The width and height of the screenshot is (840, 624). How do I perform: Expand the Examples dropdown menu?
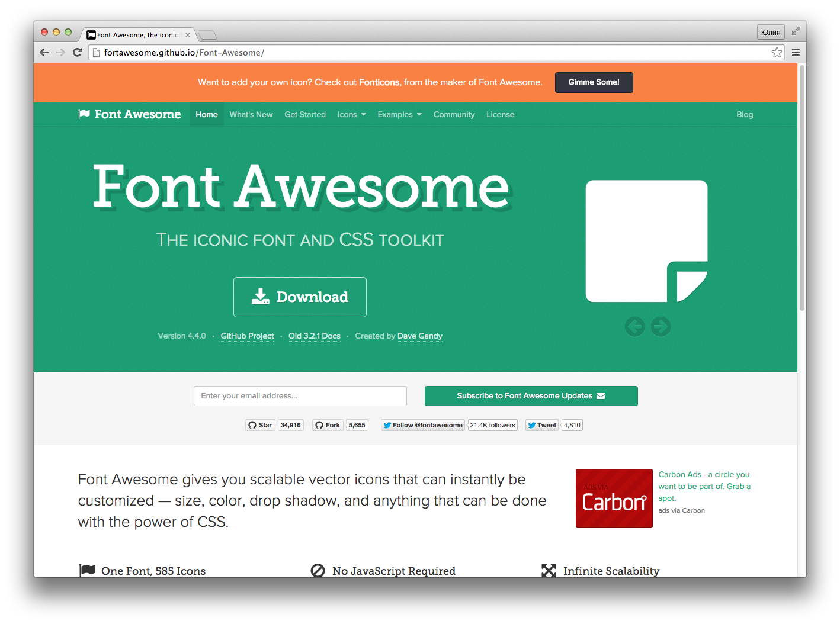399,115
